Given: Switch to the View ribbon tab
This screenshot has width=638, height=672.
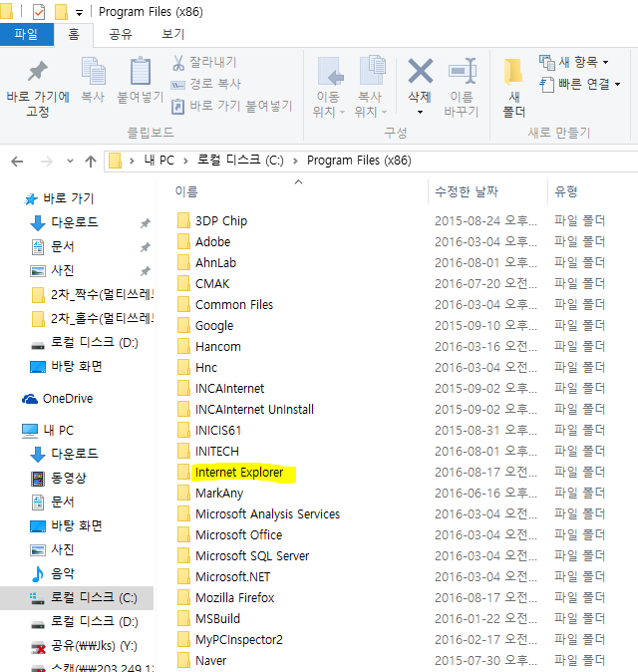Looking at the screenshot, I should [x=173, y=34].
